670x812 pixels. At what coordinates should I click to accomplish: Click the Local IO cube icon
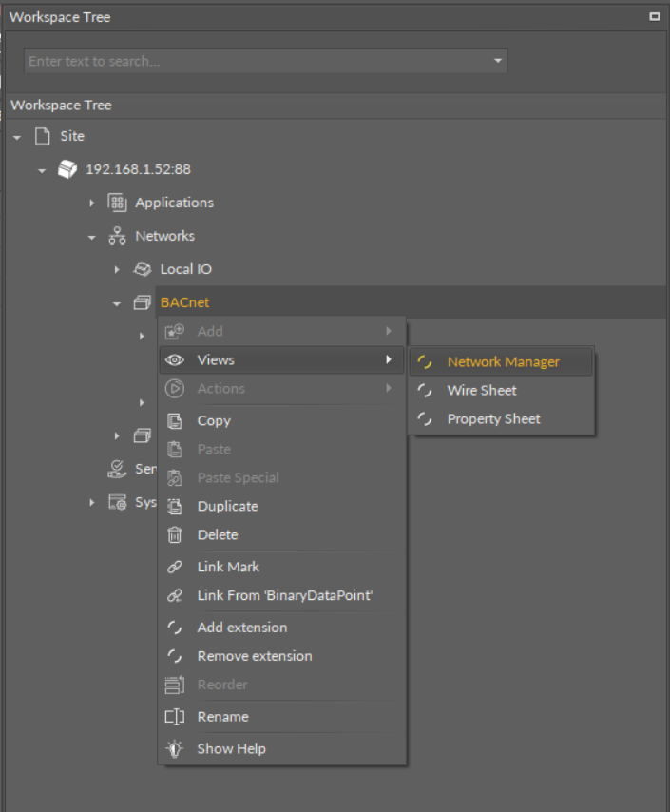pos(143,269)
